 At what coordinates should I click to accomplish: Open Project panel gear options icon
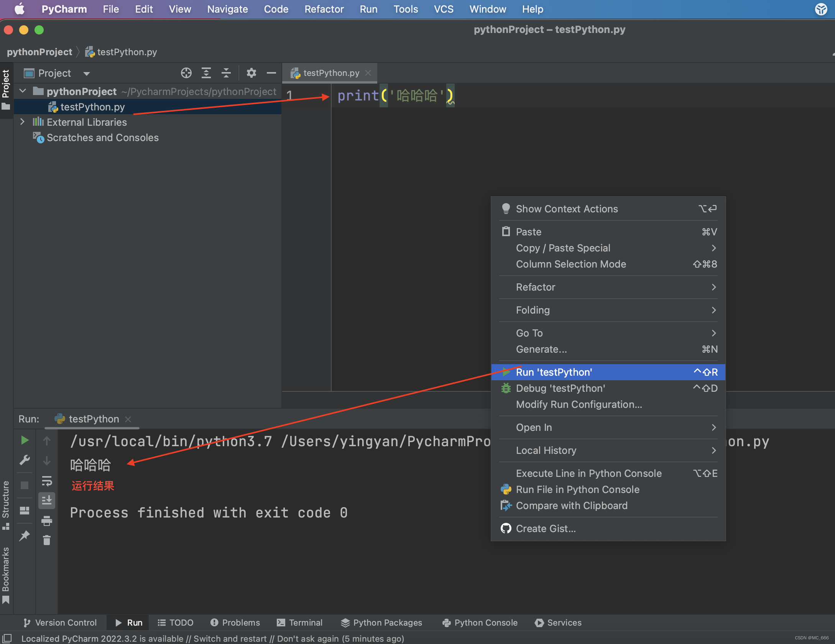pos(251,73)
